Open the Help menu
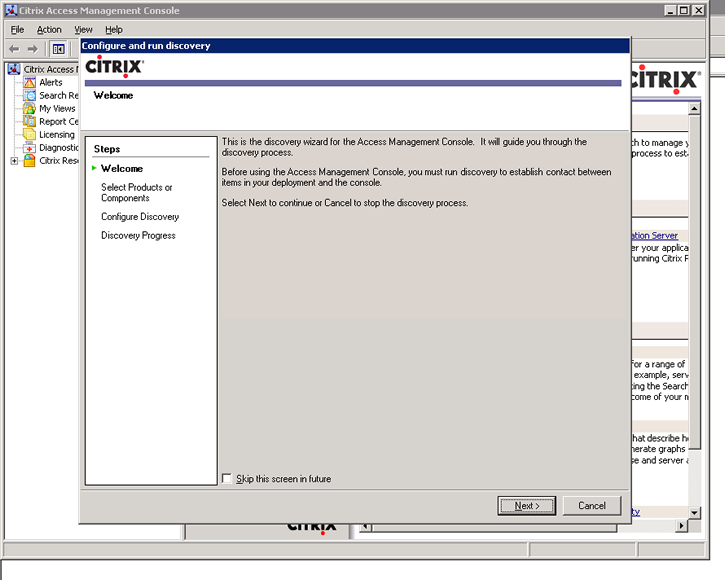This screenshot has height=580, width=725. [x=114, y=30]
